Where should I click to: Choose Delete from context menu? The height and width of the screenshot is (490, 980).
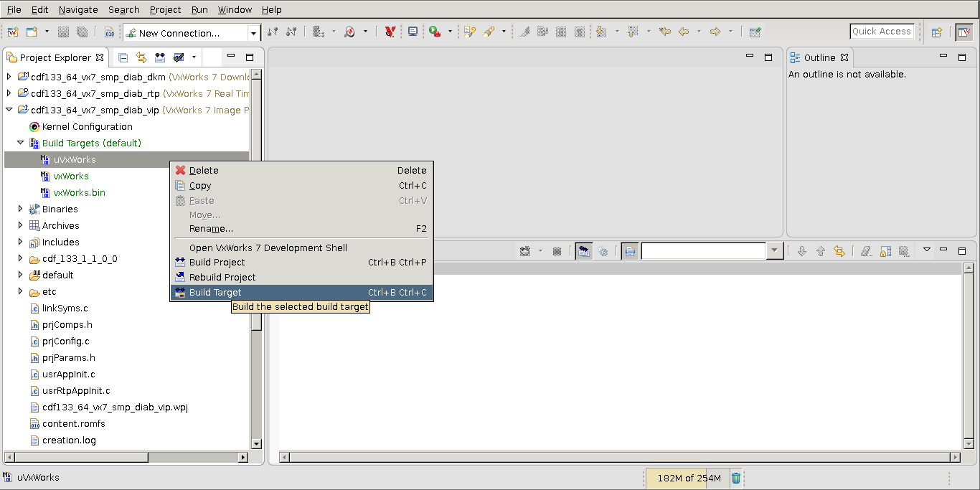[301, 170]
